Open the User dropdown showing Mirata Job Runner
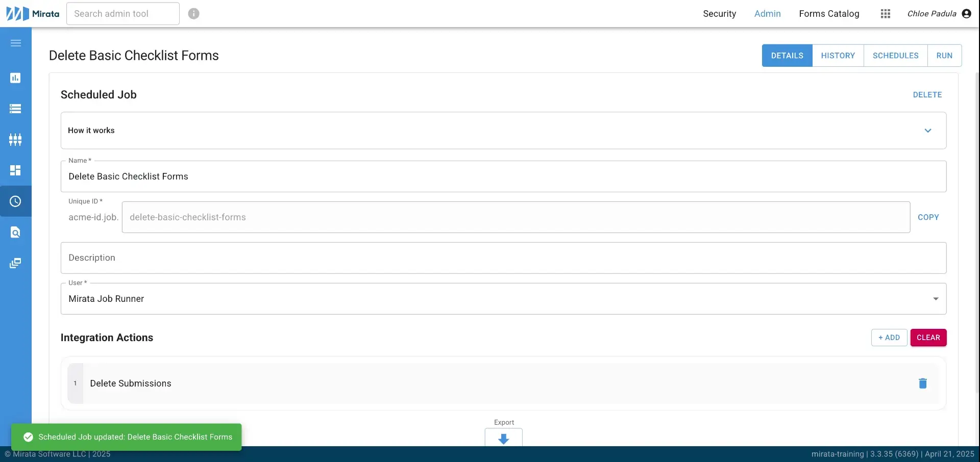This screenshot has height=462, width=980. click(936, 299)
